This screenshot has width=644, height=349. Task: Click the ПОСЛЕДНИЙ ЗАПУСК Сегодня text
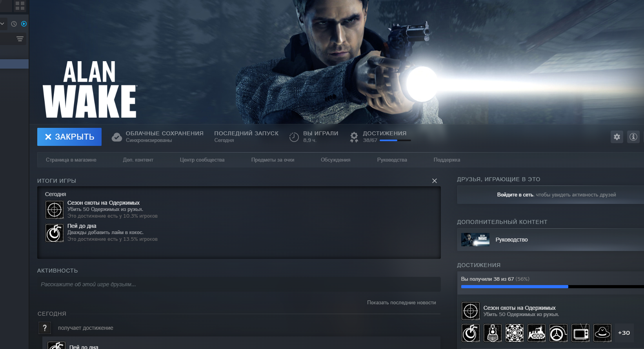pyautogui.click(x=246, y=136)
